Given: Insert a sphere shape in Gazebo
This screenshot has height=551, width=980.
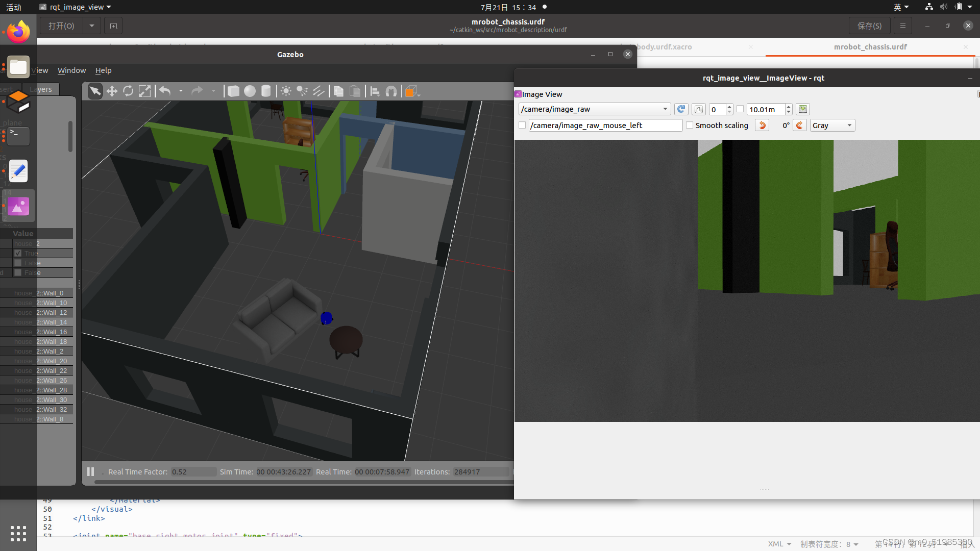Looking at the screenshot, I should point(250,91).
